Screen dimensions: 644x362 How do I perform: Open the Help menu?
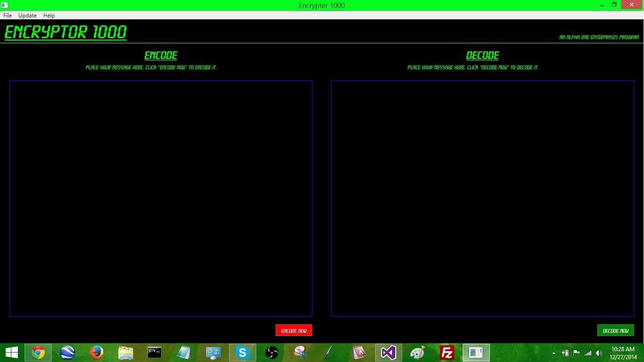(x=49, y=15)
